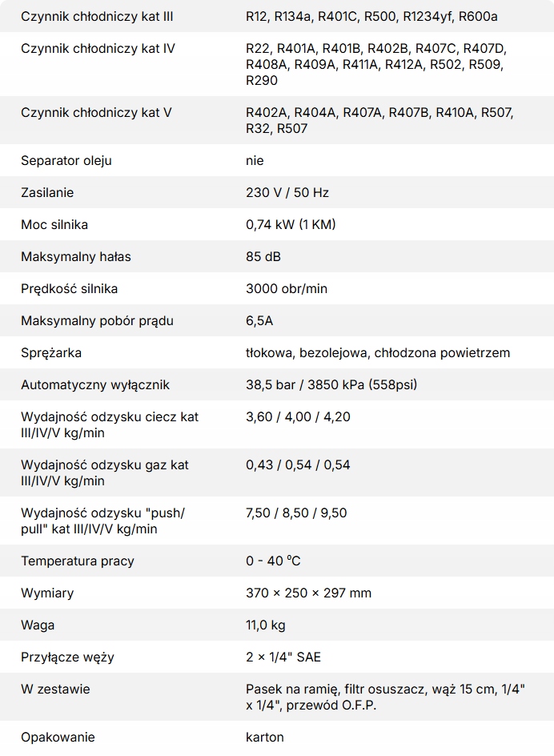Select the 'Wydajność odzysku gaz kat' label
The height and width of the screenshot is (756, 554).
[105, 473]
